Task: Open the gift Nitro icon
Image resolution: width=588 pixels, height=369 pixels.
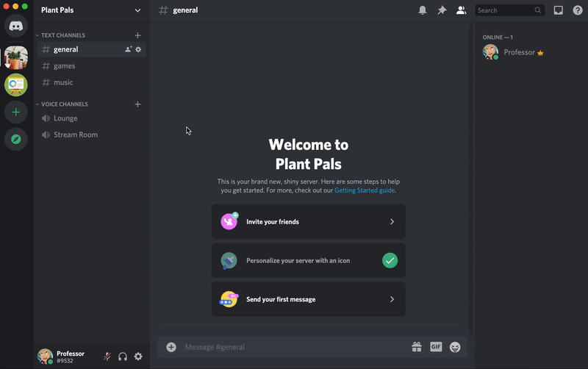Action: (417, 347)
